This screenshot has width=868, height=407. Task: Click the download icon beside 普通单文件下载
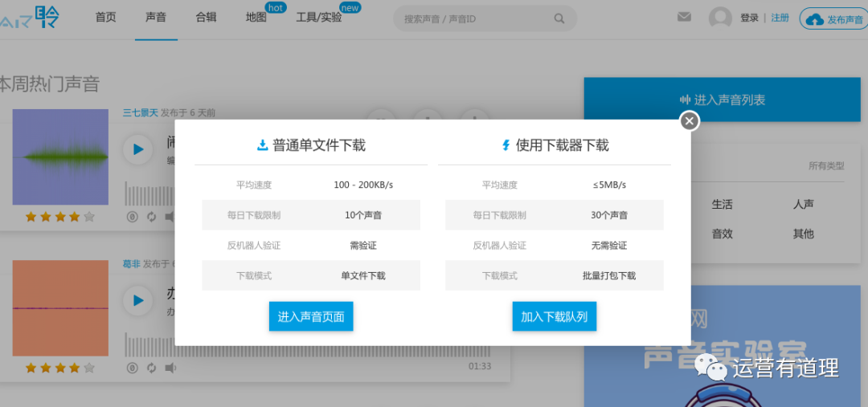pos(262,145)
